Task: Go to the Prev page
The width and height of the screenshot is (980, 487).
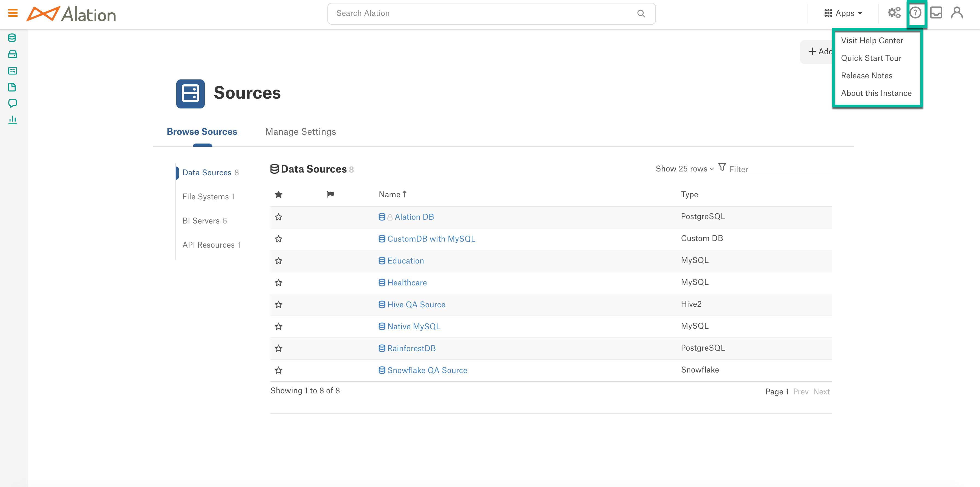Action: pyautogui.click(x=800, y=391)
